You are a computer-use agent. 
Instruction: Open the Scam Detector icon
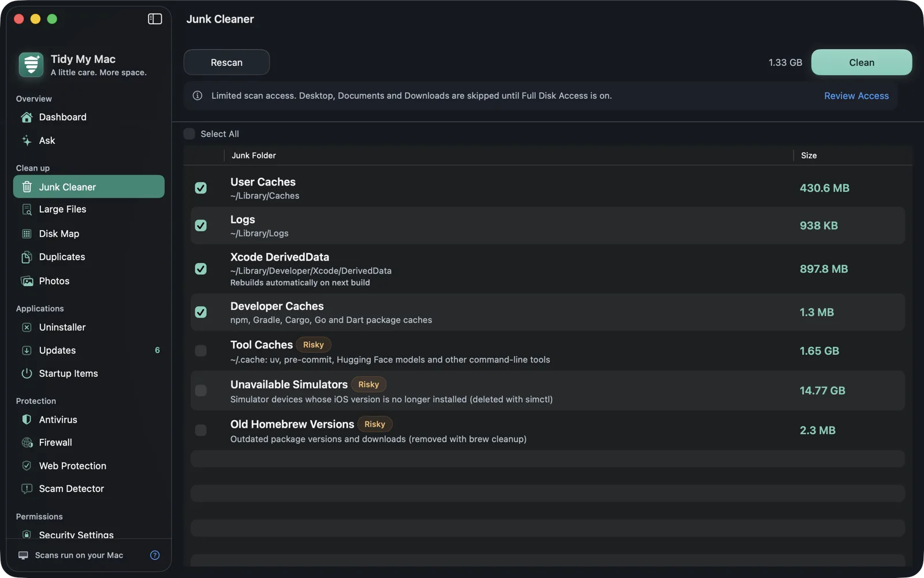point(27,488)
